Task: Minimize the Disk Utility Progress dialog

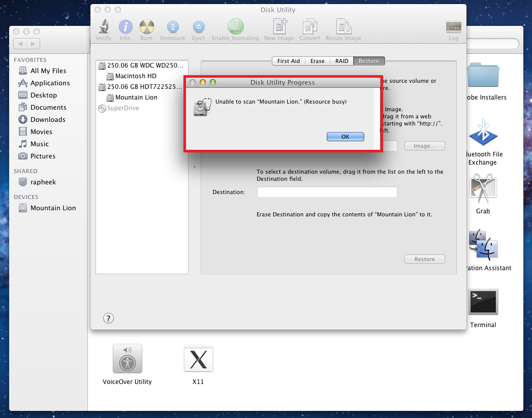Action: coord(203,82)
